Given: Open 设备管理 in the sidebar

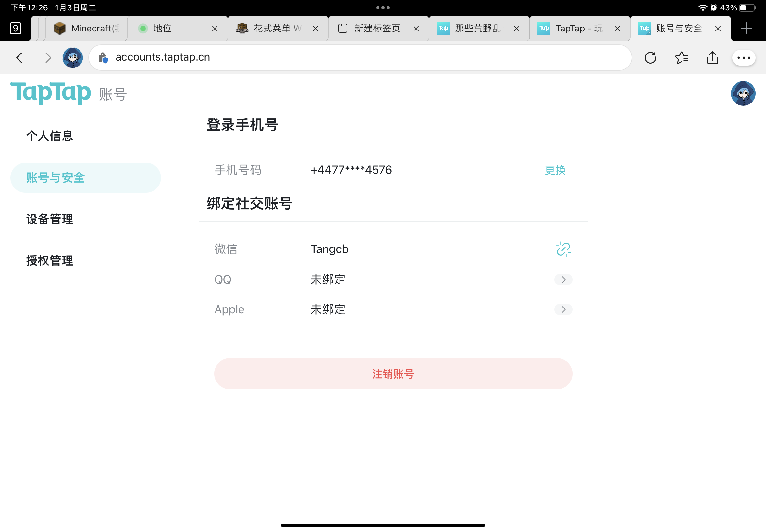Looking at the screenshot, I should pos(50,219).
